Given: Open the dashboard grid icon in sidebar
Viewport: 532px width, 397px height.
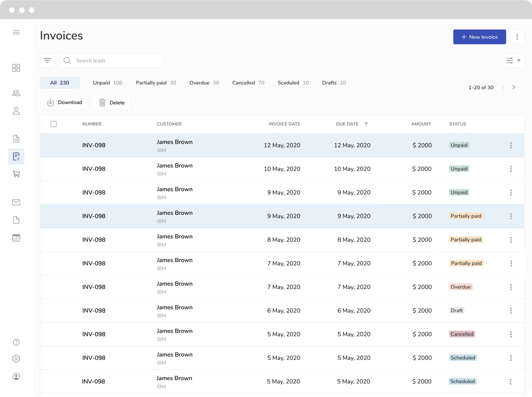Looking at the screenshot, I should click(16, 68).
